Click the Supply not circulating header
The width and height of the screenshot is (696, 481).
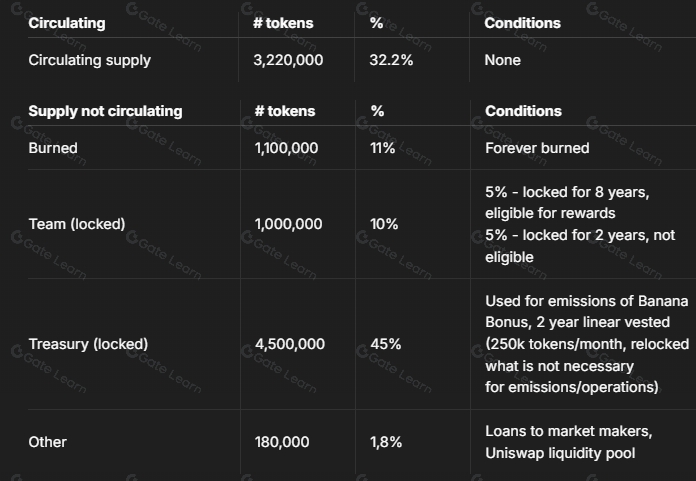coord(105,111)
